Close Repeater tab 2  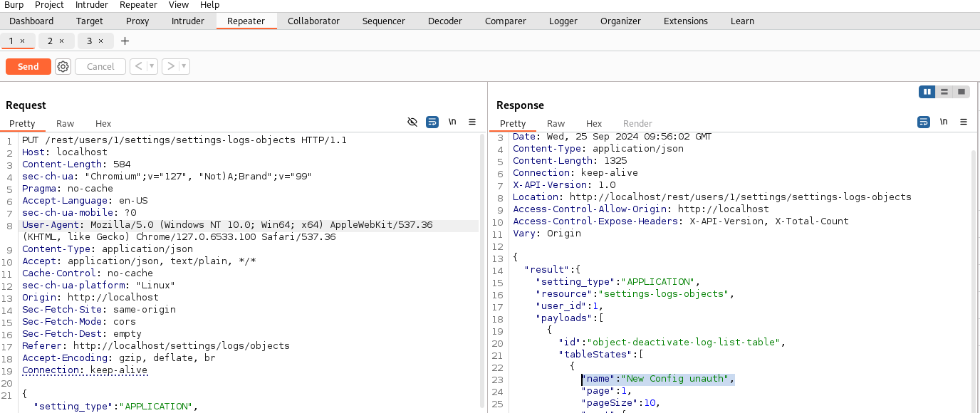(x=61, y=41)
